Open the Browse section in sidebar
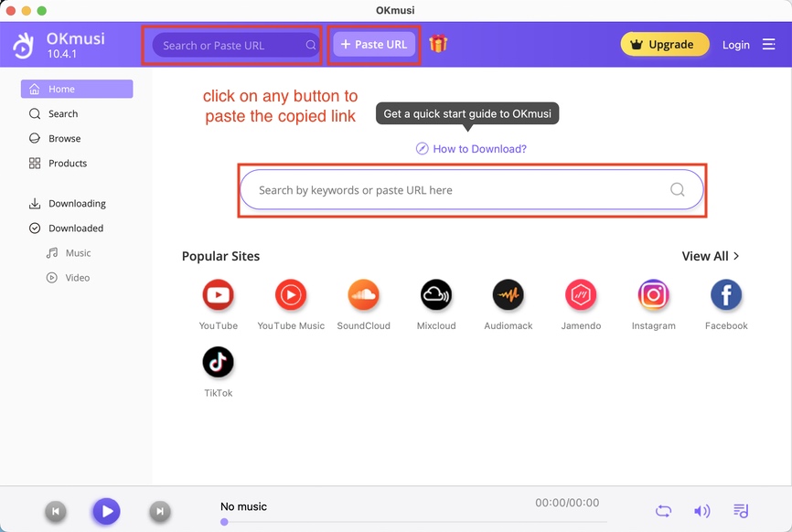The height and width of the screenshot is (532, 792). (x=63, y=138)
